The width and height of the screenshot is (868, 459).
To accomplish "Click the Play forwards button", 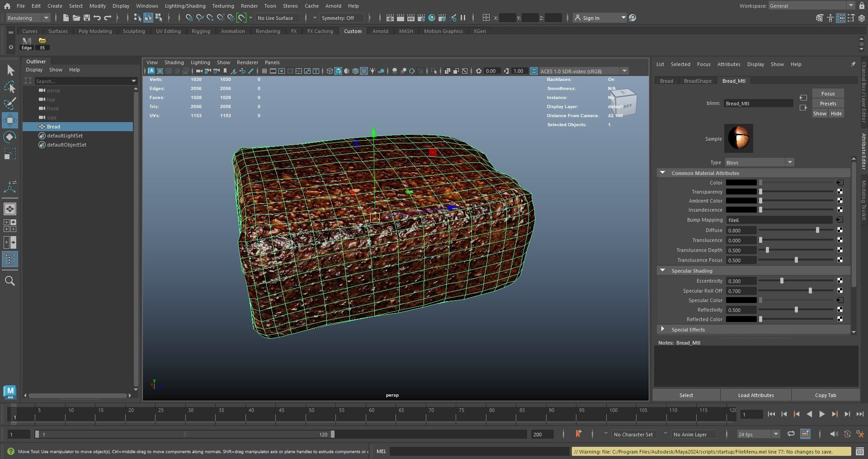I will pos(821,414).
